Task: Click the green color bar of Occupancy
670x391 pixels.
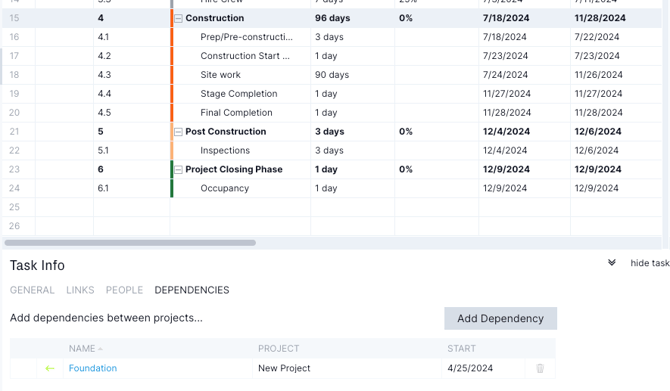Action: tap(172, 188)
